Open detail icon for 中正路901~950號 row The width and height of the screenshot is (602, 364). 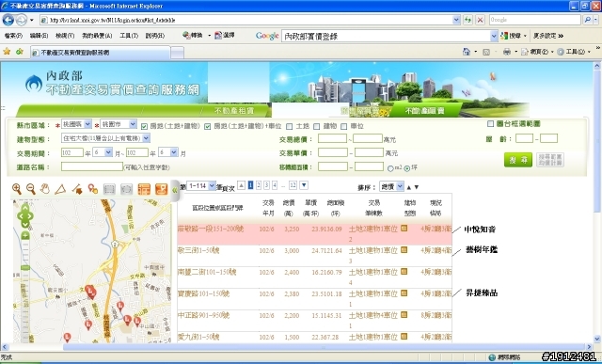point(404,314)
